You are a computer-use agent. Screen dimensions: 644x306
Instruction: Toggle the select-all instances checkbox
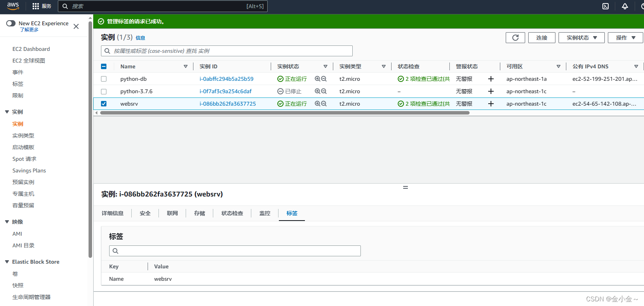[104, 66]
